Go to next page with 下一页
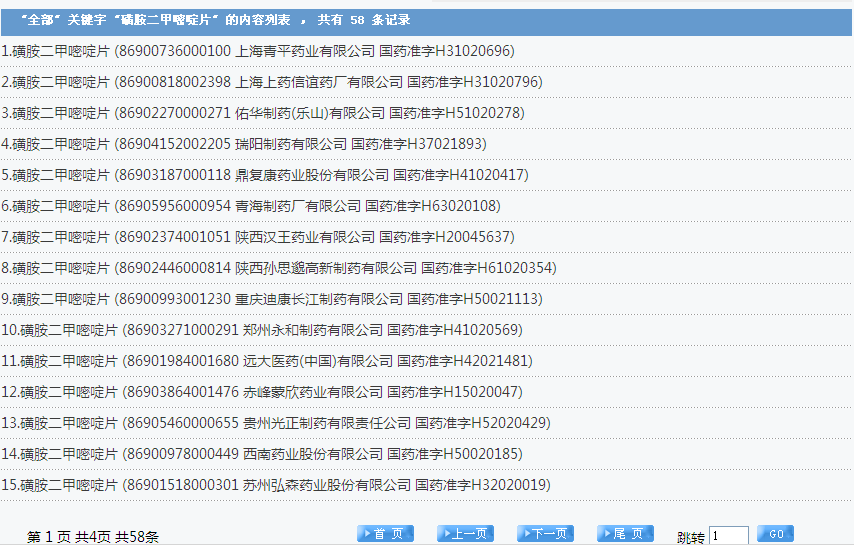This screenshot has height=545, width=854. click(545, 534)
